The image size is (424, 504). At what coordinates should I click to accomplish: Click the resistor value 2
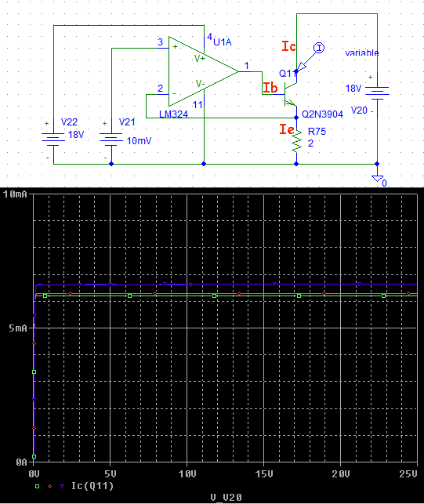(x=310, y=143)
